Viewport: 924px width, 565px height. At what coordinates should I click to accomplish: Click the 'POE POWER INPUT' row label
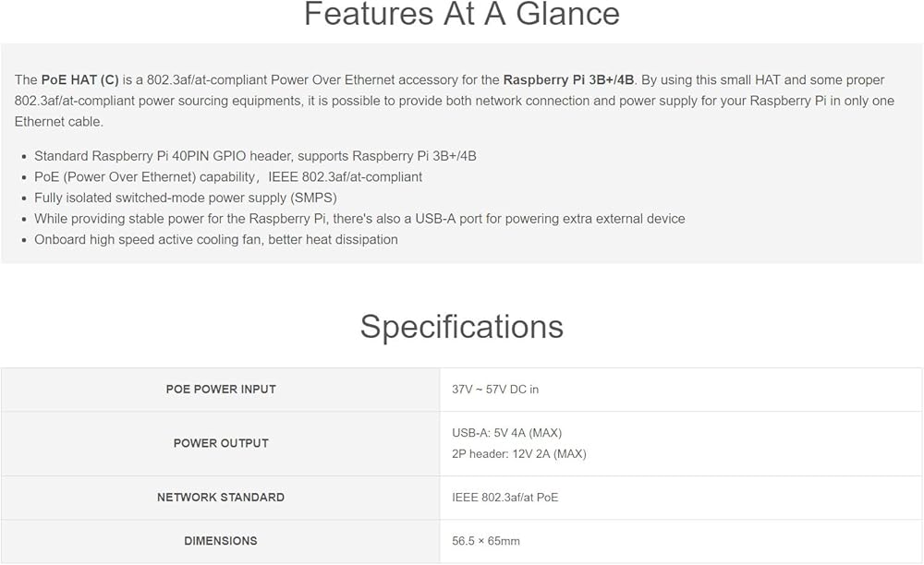(221, 390)
